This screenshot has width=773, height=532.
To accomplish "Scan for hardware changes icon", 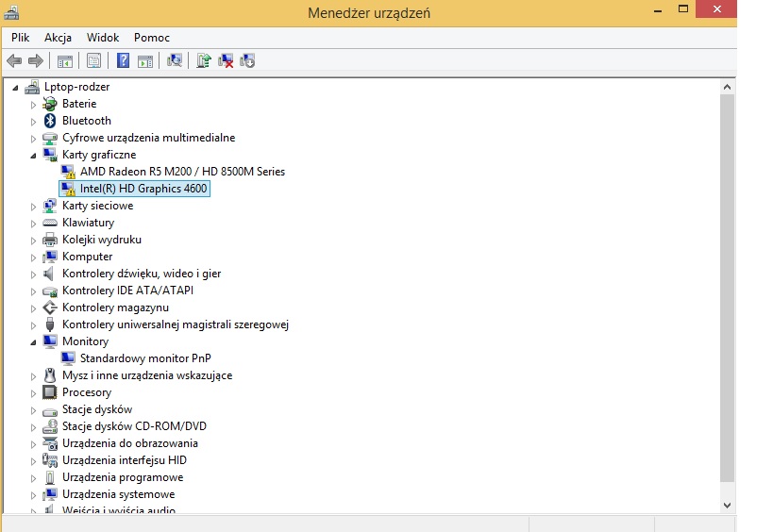I will tap(174, 60).
